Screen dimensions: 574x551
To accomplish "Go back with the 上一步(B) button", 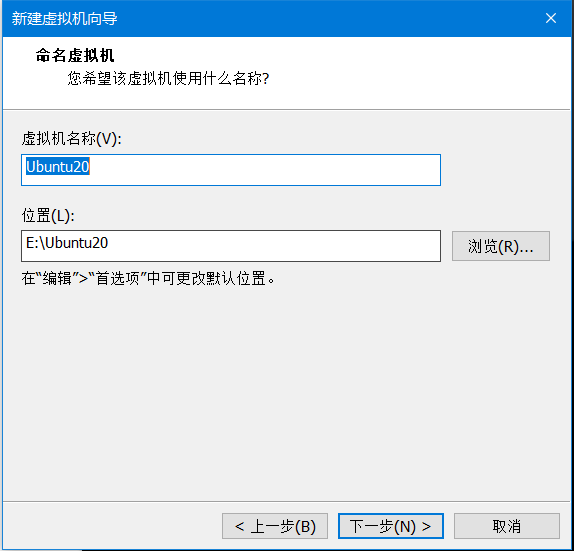I will pos(275,526).
